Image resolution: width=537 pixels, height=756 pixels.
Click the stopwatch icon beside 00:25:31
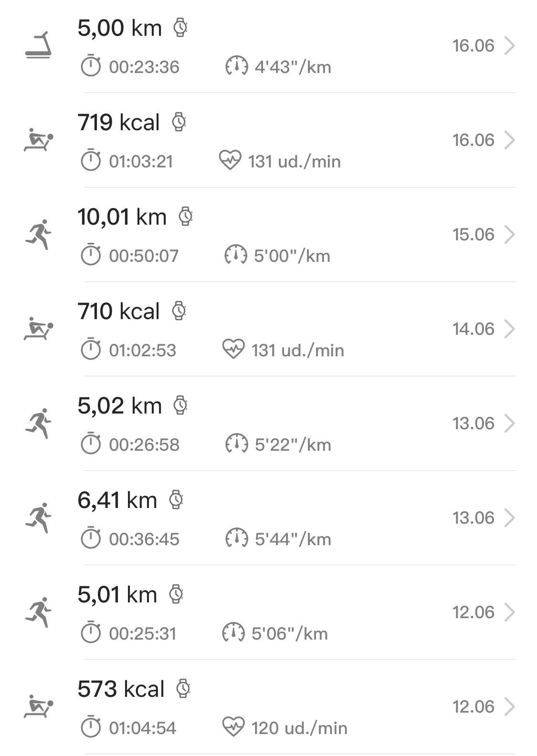(x=90, y=633)
